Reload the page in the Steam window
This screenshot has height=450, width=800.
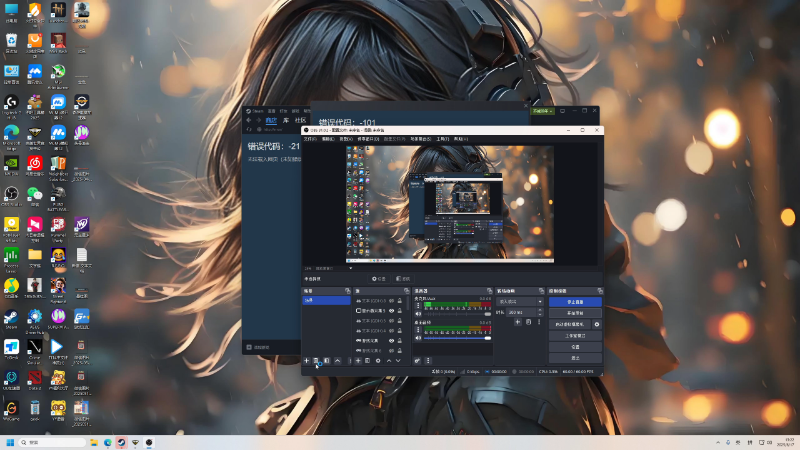(x=248, y=129)
